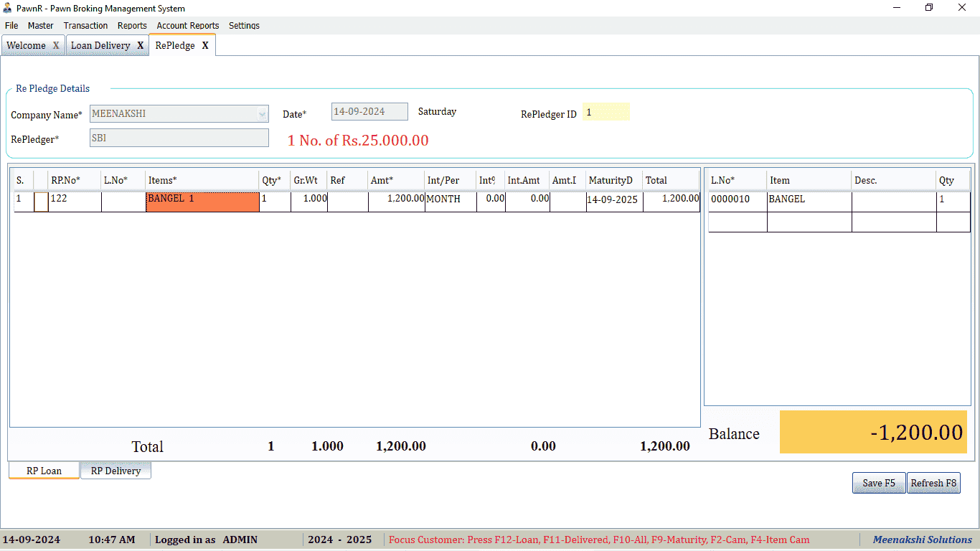Open the MONTH Int/Per cell
Image resolution: width=980 pixels, height=551 pixels.
tap(450, 199)
